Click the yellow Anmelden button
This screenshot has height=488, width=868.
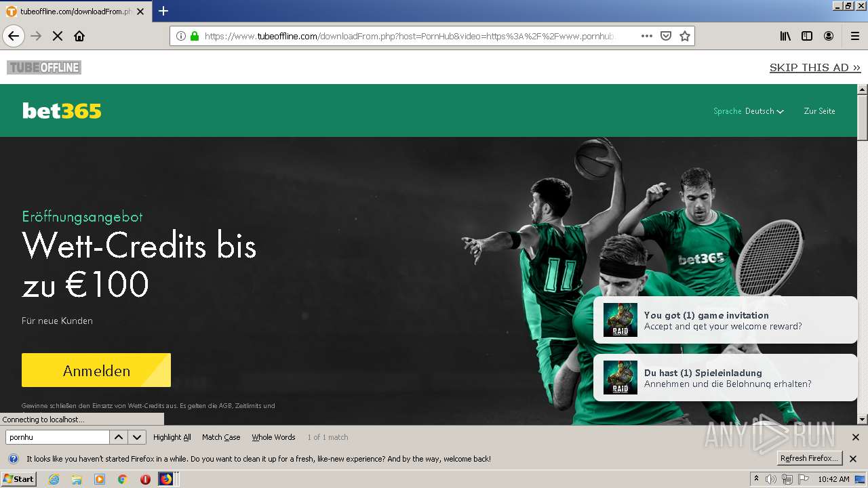[x=96, y=370]
